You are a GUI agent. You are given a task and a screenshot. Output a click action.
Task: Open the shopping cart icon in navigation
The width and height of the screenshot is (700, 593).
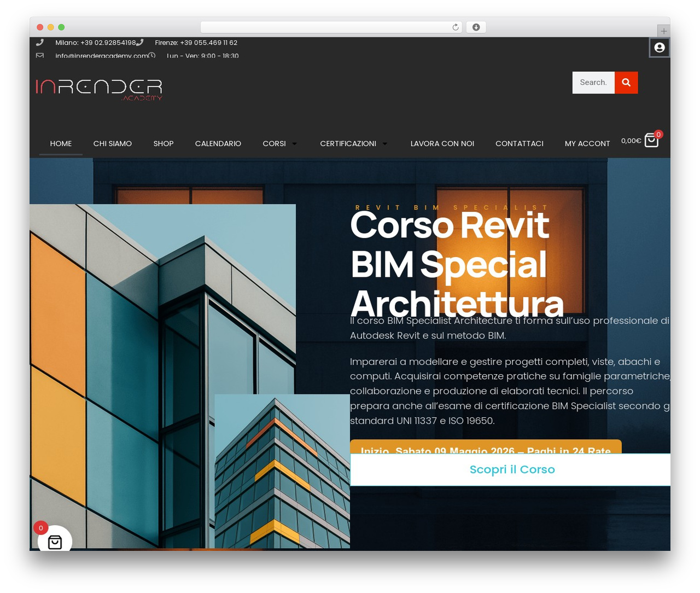(x=651, y=141)
